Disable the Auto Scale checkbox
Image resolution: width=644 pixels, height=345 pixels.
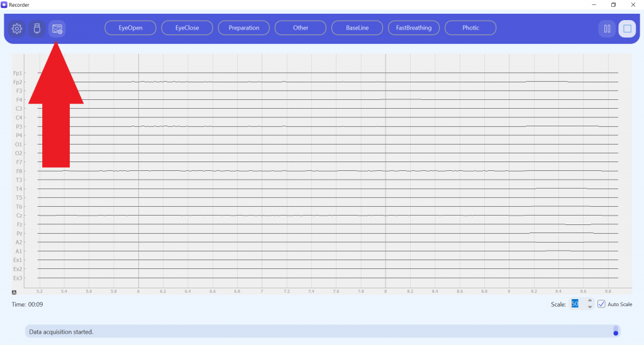coord(601,304)
